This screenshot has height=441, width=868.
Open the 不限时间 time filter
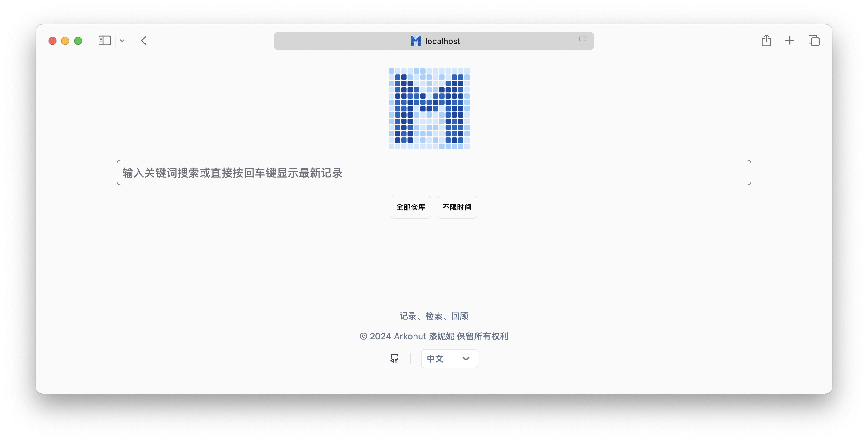[457, 207]
